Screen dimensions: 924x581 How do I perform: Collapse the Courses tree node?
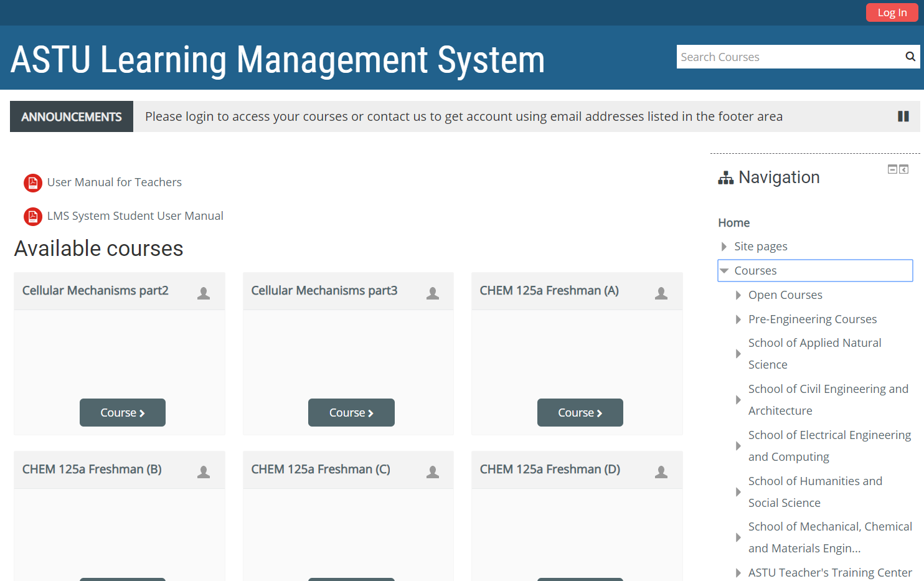[724, 271]
